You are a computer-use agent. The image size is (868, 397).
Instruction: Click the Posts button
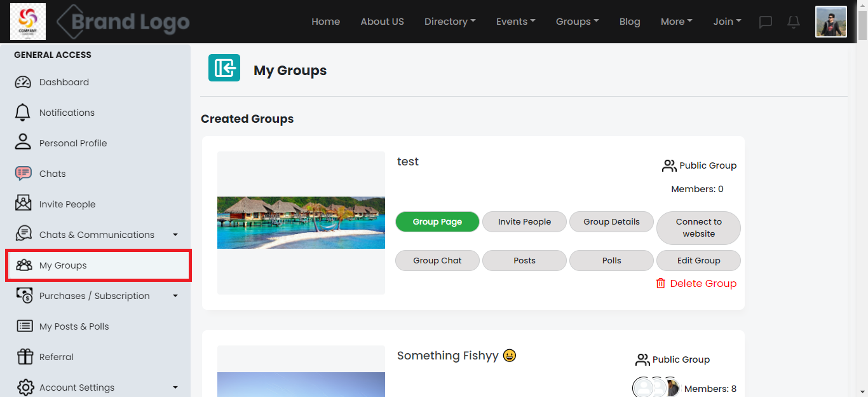pos(524,261)
